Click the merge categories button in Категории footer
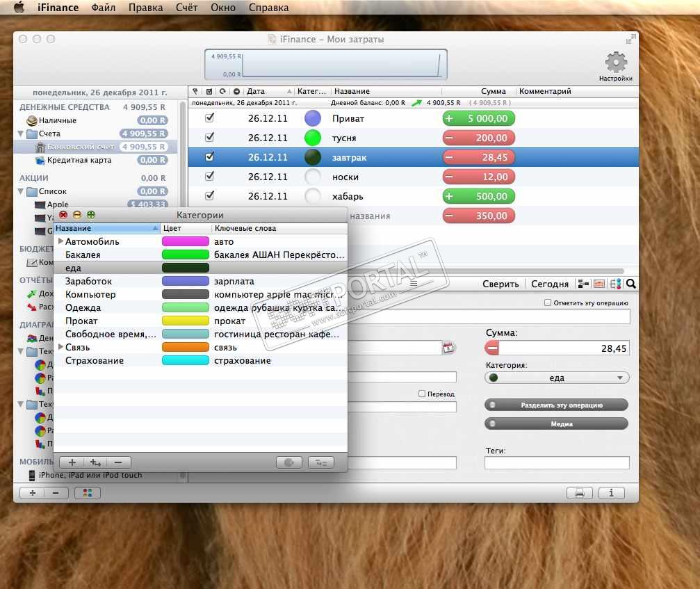700x589 pixels. pyautogui.click(x=321, y=462)
